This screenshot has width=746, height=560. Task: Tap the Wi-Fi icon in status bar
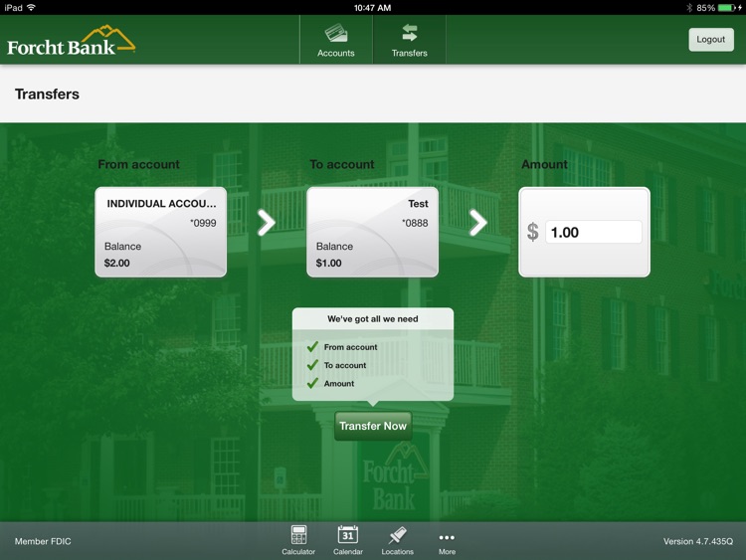[x=31, y=7]
